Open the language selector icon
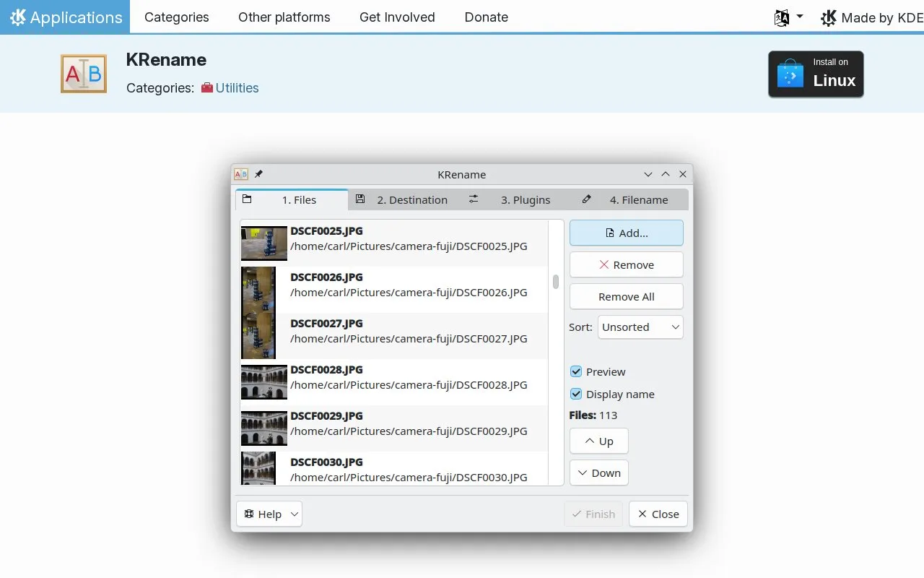 (782, 18)
